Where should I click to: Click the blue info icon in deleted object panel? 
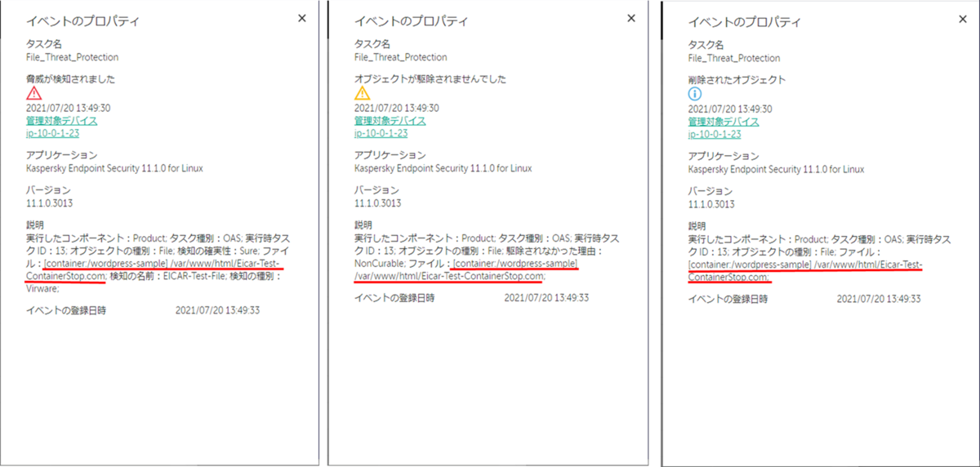click(696, 94)
